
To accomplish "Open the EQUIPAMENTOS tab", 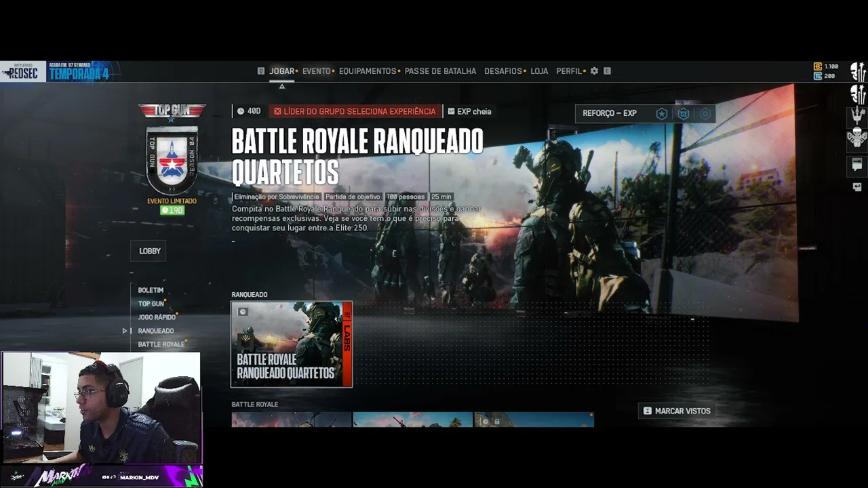I will pos(368,71).
